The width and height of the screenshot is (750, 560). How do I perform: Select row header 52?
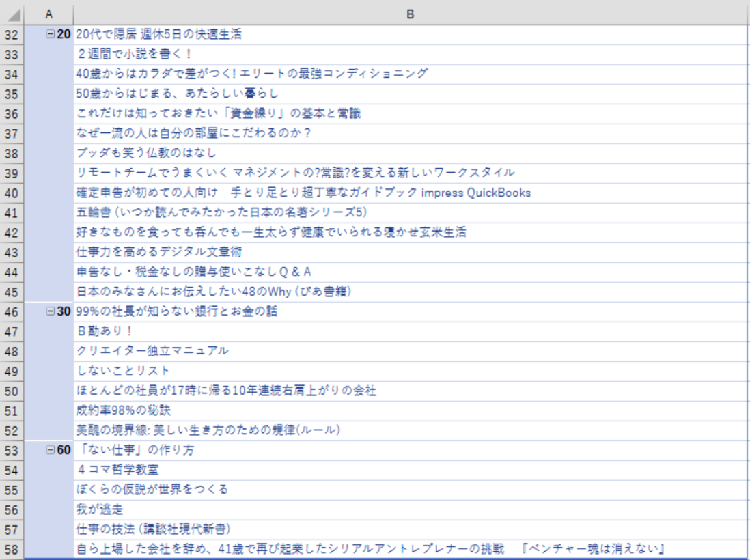click(x=12, y=431)
